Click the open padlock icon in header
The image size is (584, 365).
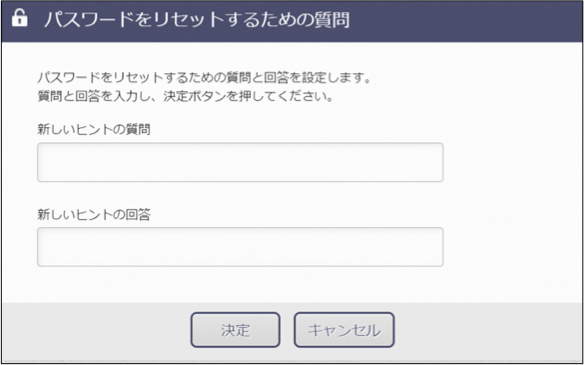click(x=20, y=19)
